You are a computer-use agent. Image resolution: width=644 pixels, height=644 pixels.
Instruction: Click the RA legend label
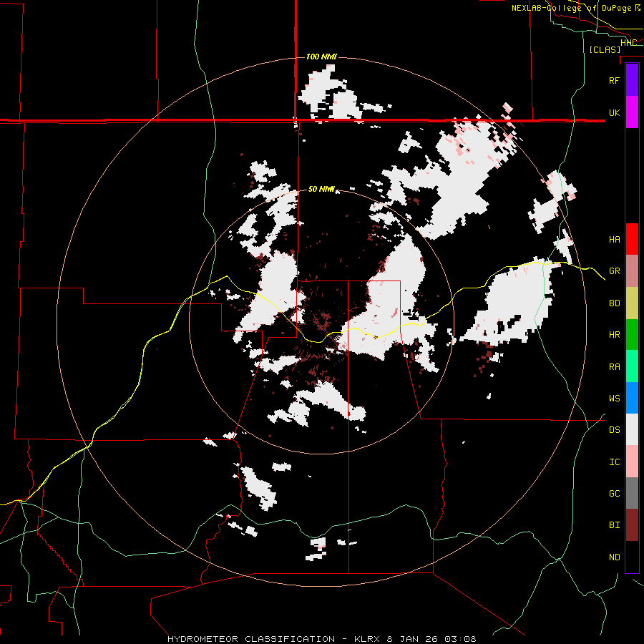pyautogui.click(x=614, y=367)
